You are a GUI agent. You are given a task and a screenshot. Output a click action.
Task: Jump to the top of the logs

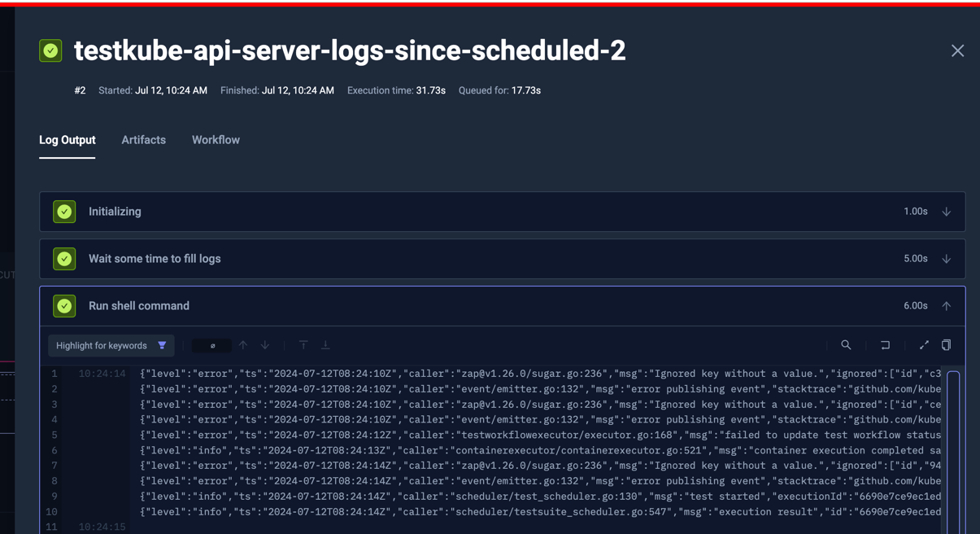pyautogui.click(x=303, y=345)
